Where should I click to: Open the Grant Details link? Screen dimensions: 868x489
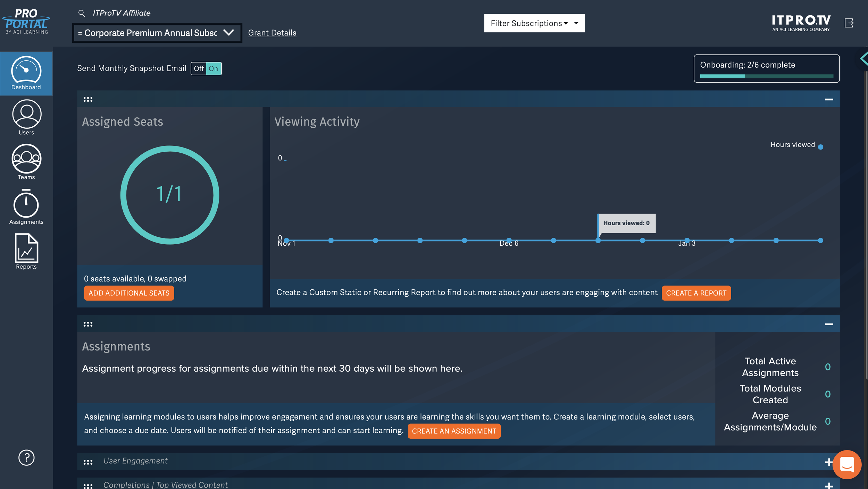point(272,33)
